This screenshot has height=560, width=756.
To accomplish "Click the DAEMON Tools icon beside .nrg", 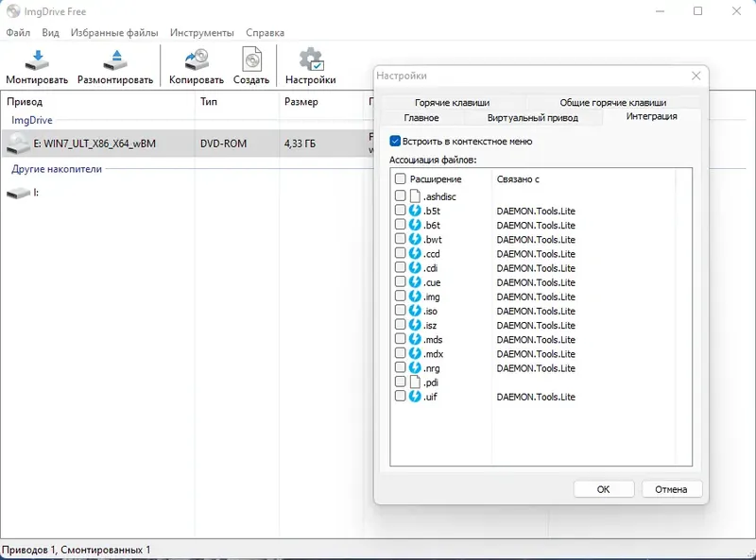I will (x=415, y=367).
